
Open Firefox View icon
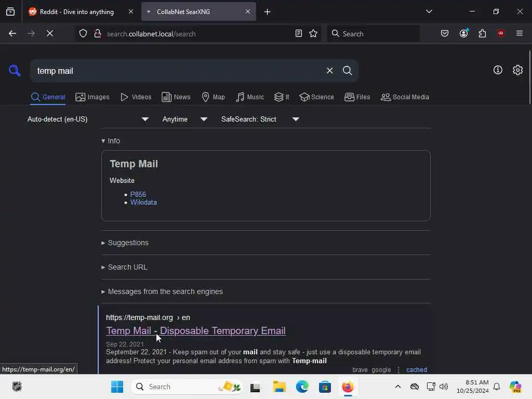[x=10, y=11]
